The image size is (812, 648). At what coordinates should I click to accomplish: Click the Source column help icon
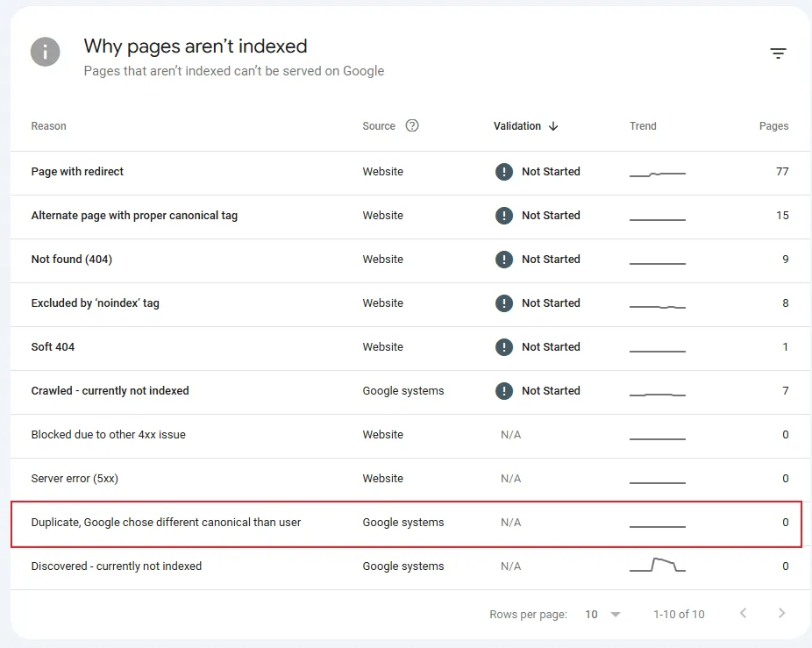[x=412, y=125]
